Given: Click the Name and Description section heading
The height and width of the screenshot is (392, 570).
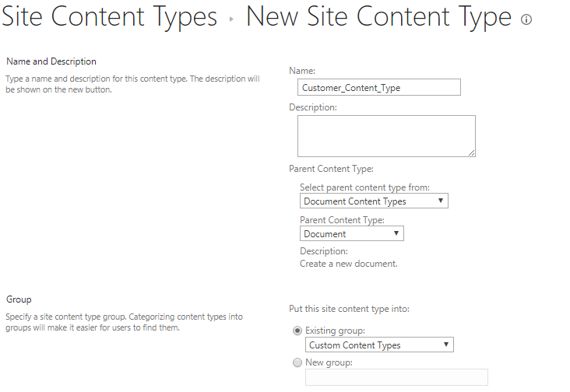Looking at the screenshot, I should [x=51, y=61].
